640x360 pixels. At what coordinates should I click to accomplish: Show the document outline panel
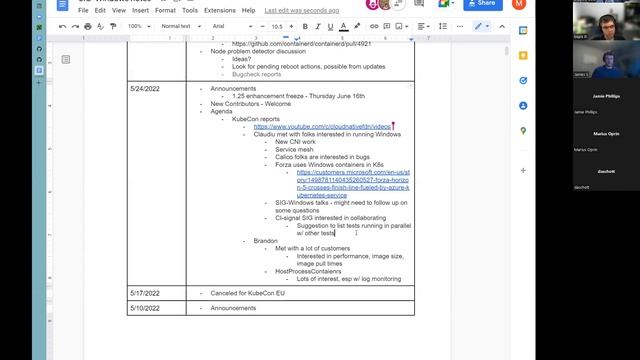pos(66,60)
